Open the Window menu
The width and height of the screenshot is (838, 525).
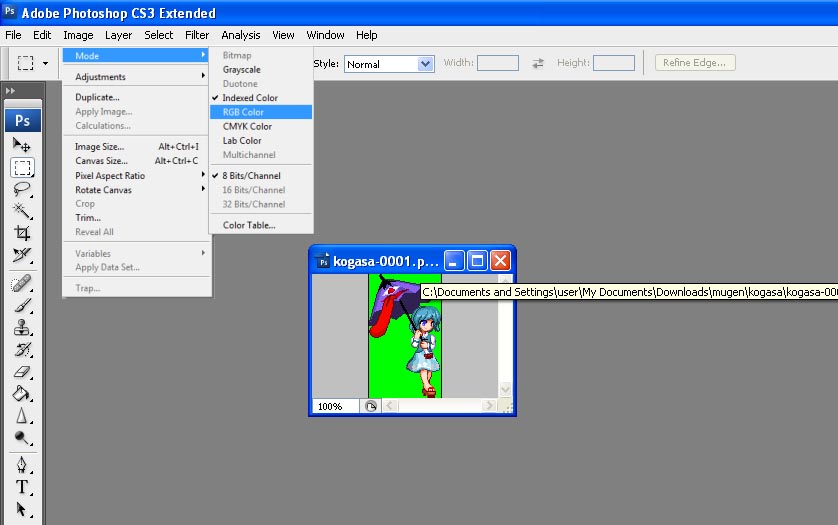click(325, 35)
